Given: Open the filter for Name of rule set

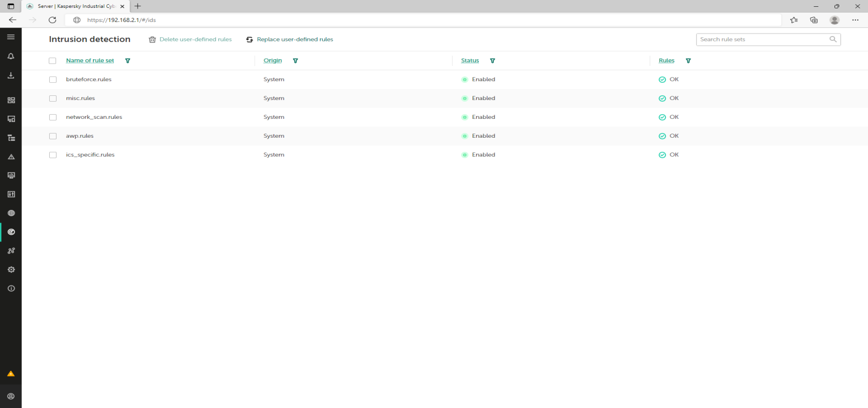Looking at the screenshot, I should pyautogui.click(x=128, y=61).
